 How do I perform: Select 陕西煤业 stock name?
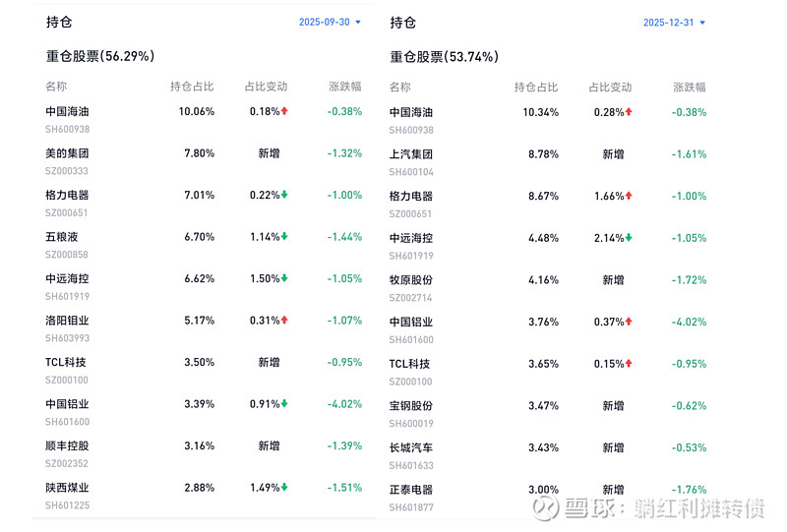[x=67, y=488]
